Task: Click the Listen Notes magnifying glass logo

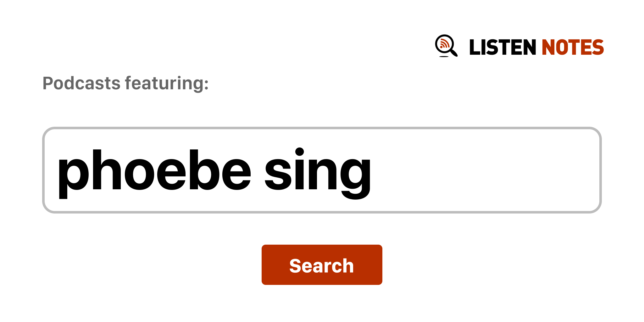Action: coord(446,46)
